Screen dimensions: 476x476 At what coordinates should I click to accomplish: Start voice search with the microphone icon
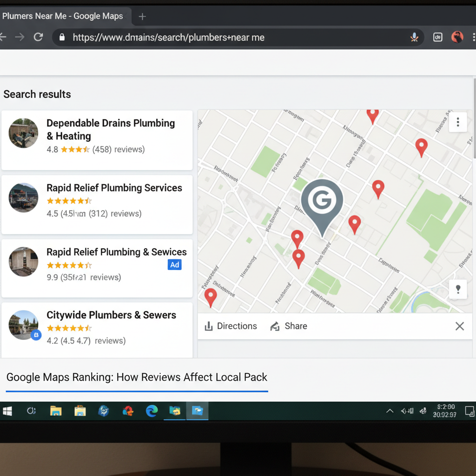click(x=414, y=37)
